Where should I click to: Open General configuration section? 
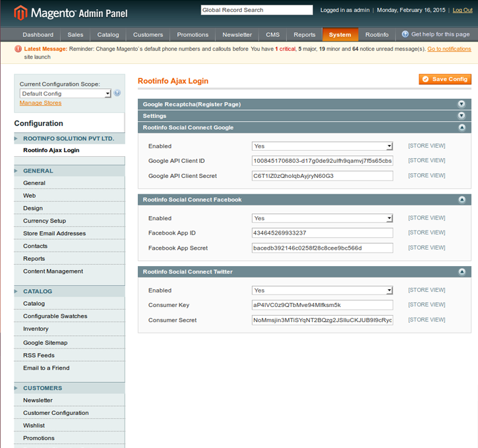[69, 182]
